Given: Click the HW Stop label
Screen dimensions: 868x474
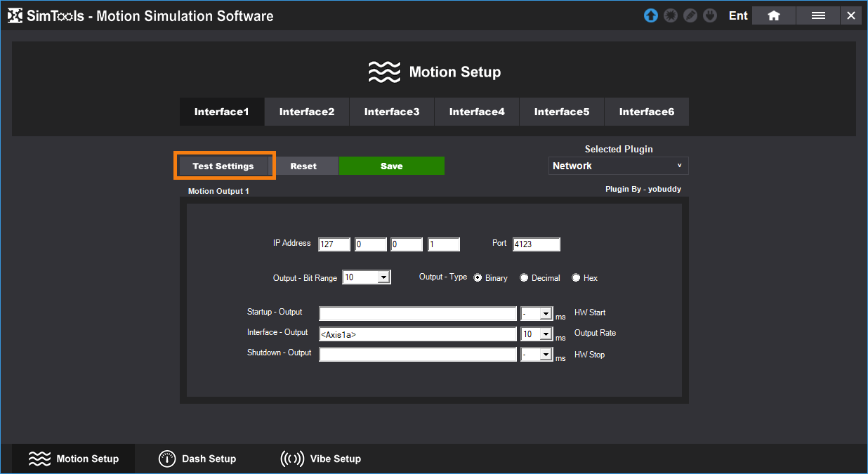Looking at the screenshot, I should coord(589,355).
